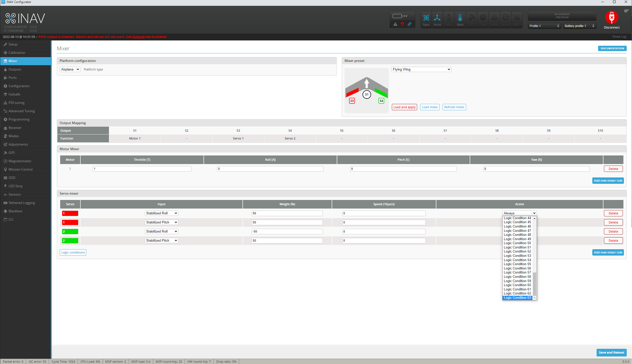Edit the Motor 1 Throttle value field

point(142,169)
